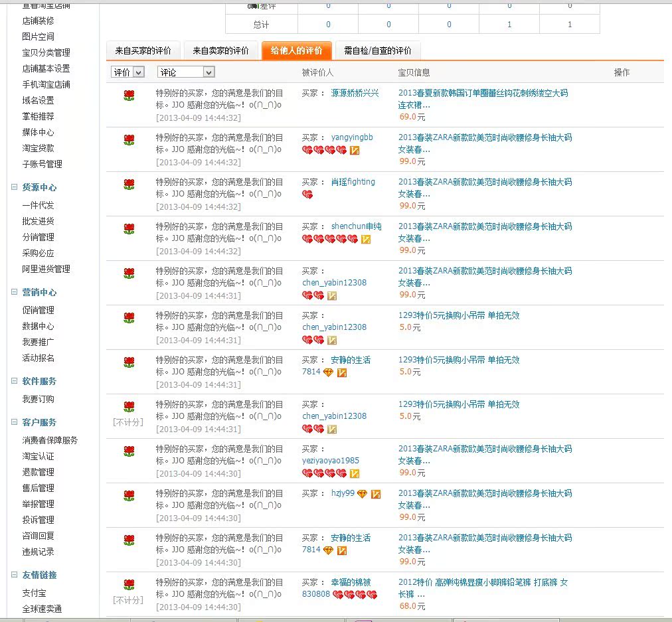The width and height of the screenshot is (672, 622).
Task: Click the red flower icon in yeziyaoyao1985 row
Action: click(129, 451)
